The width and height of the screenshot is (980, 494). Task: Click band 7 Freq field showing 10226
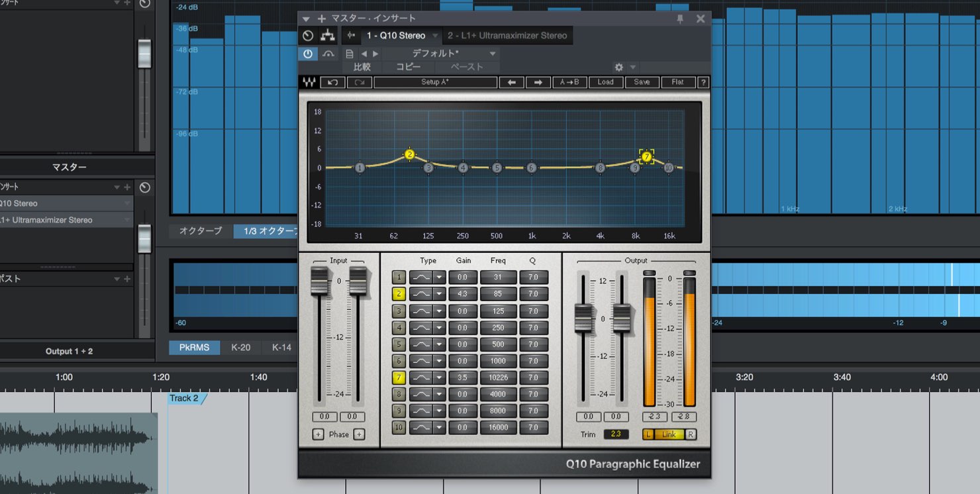[x=498, y=377]
